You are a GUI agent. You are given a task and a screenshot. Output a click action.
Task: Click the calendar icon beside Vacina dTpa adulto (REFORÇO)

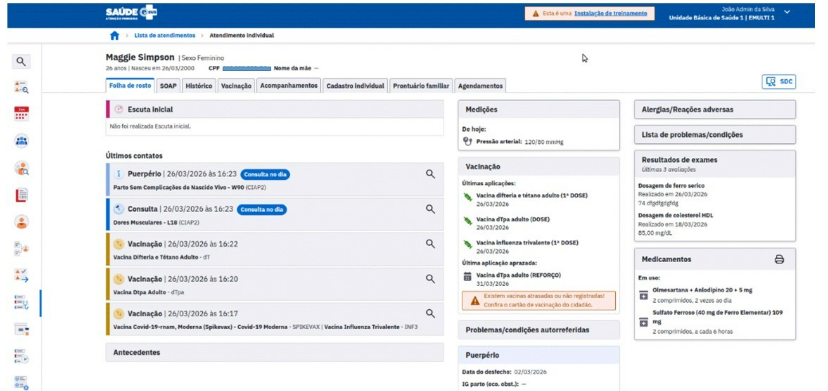(467, 276)
